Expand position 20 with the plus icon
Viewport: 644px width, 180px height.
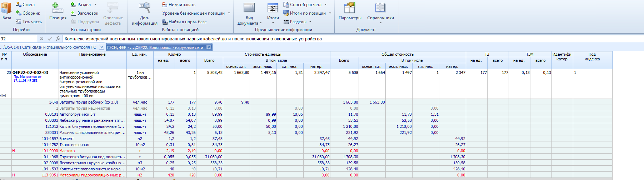(x=4, y=96)
